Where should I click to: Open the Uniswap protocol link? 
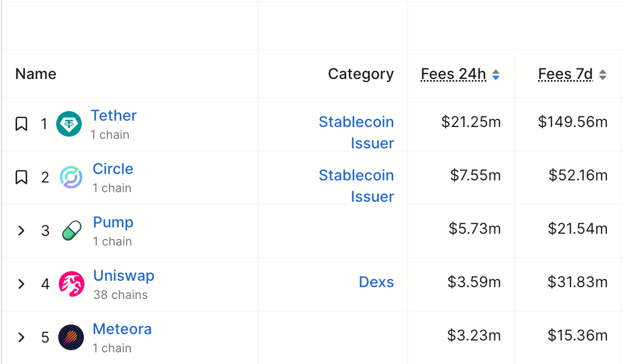click(123, 275)
